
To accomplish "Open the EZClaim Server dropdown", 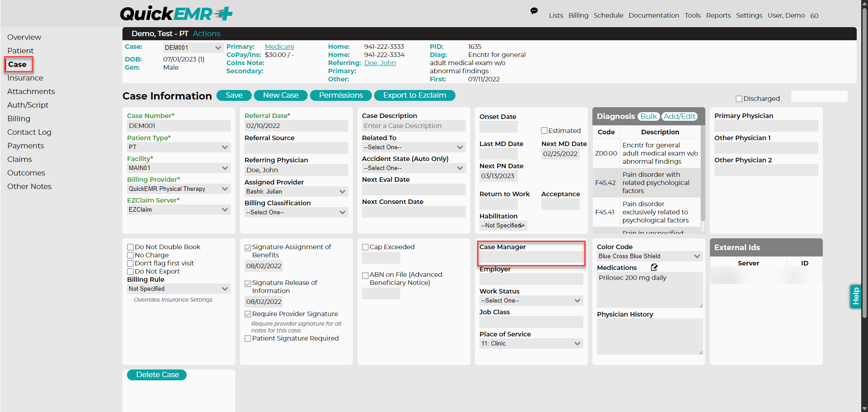I will tap(179, 209).
